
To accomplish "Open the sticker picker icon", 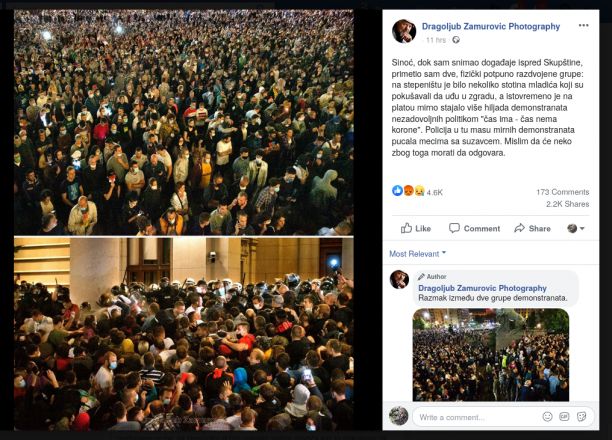I will point(582,417).
